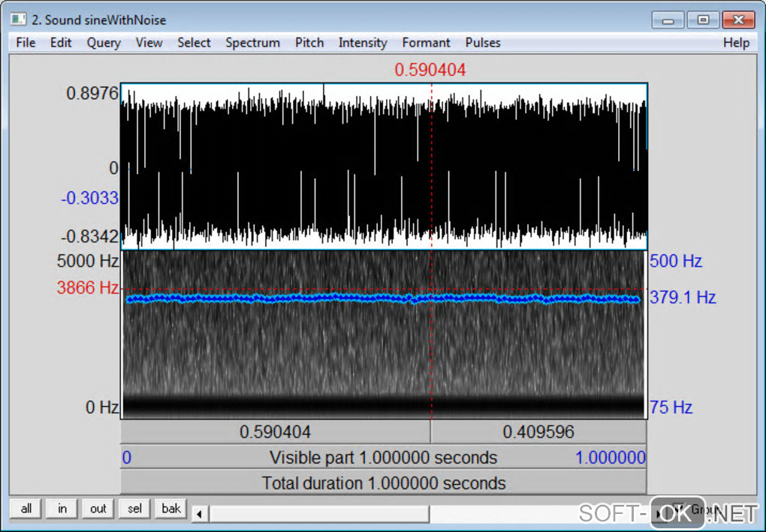Click the horizontal scrollbar thumb
Viewport: 766px width, 532px height.
tap(319, 513)
